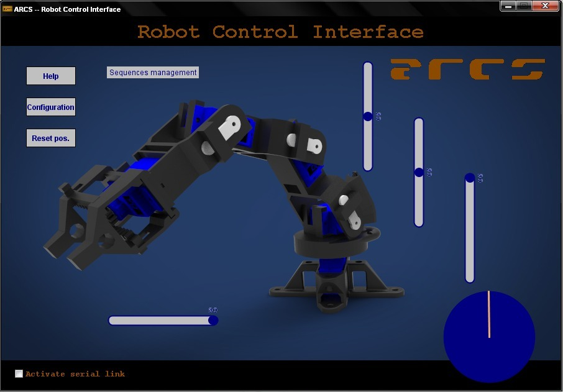Click the ARCS icon in the title bar
The height and width of the screenshot is (392, 563).
(x=7, y=9)
